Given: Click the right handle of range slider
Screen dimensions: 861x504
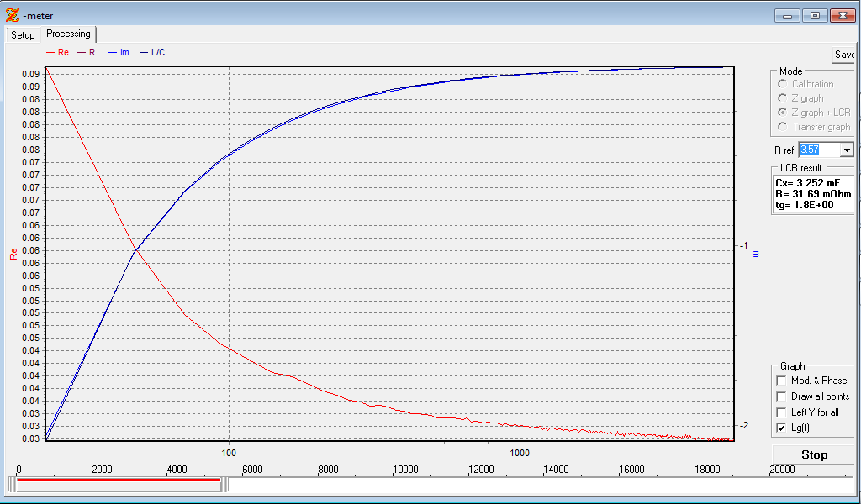Looking at the screenshot, I should pyautogui.click(x=224, y=485).
